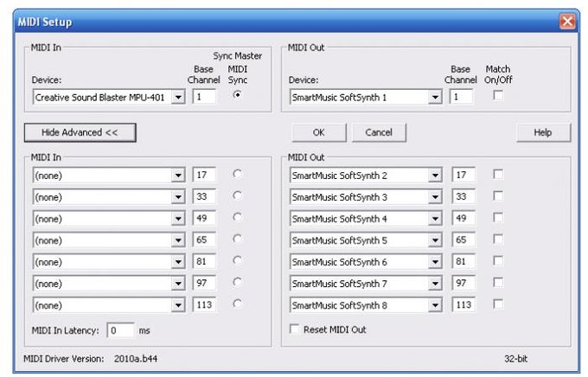
Task: Open the SmartMusic SoftSynth 3 dropdown
Action: pyautogui.click(x=366, y=197)
